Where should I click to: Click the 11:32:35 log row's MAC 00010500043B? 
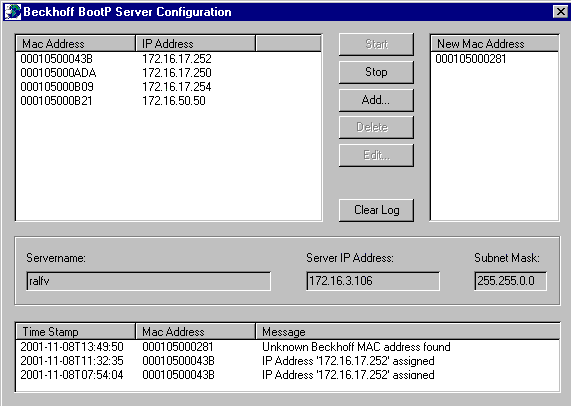[x=178, y=361]
